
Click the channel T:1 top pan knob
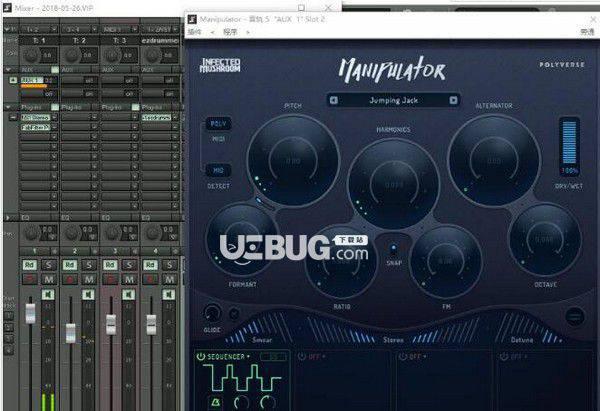click(x=31, y=55)
